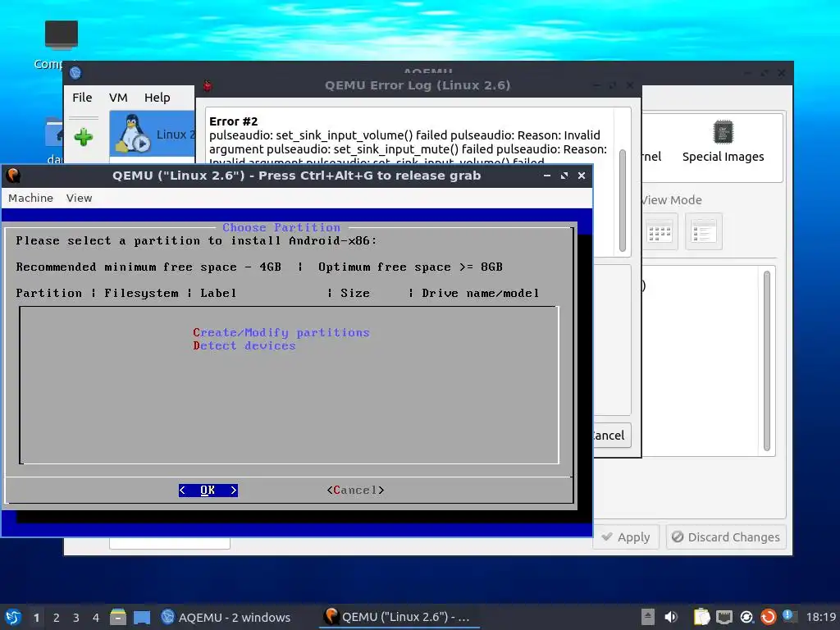Open file manager from taskbar
This screenshot has width=840, height=630.
point(118,617)
